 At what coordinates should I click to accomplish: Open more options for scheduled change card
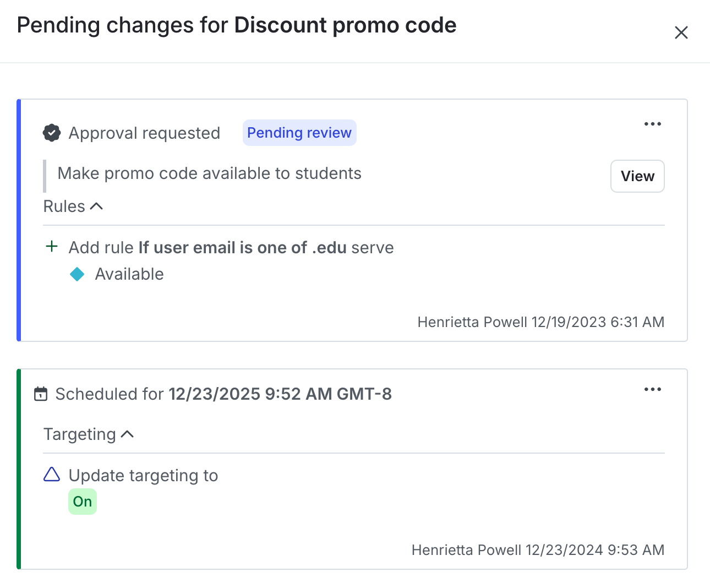(x=652, y=389)
